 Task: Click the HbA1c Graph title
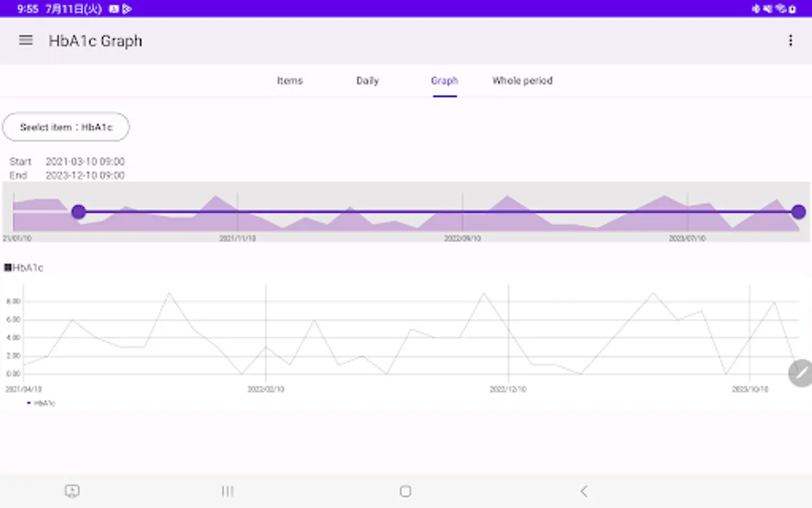[x=95, y=41]
